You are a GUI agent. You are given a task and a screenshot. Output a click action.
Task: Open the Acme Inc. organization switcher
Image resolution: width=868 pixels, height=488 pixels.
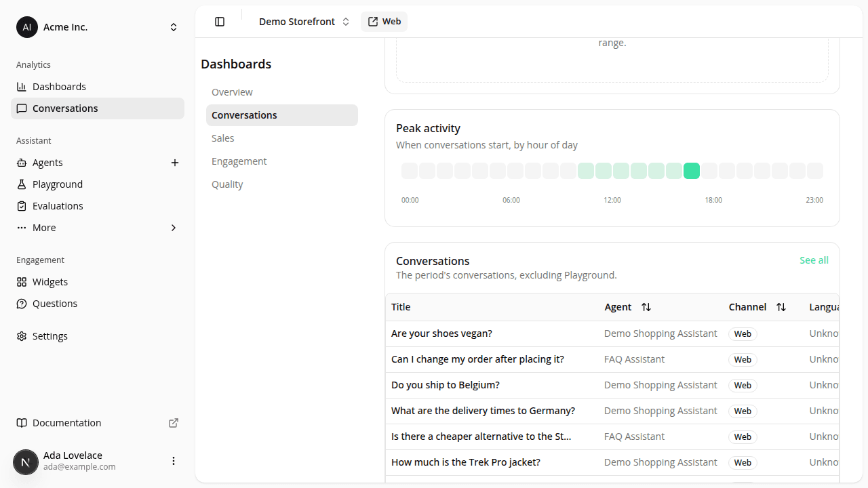coord(98,27)
